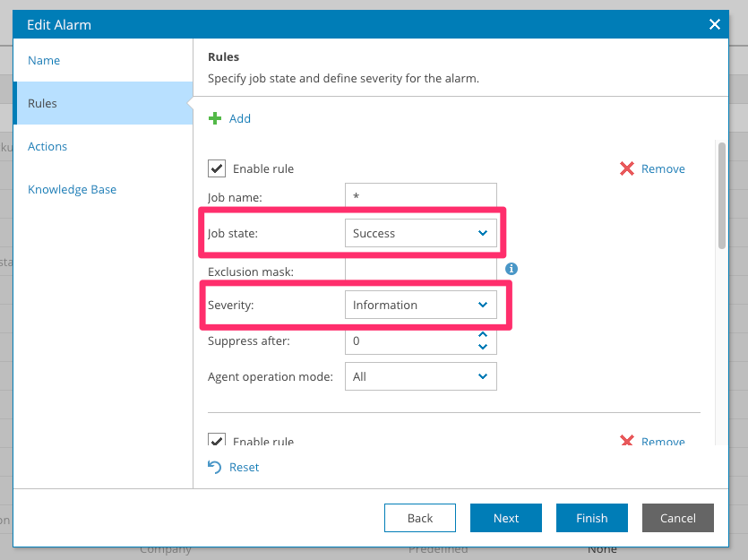Click the red X Remove icon for second rule
Viewport: 748px width, 560px height.
627,441
